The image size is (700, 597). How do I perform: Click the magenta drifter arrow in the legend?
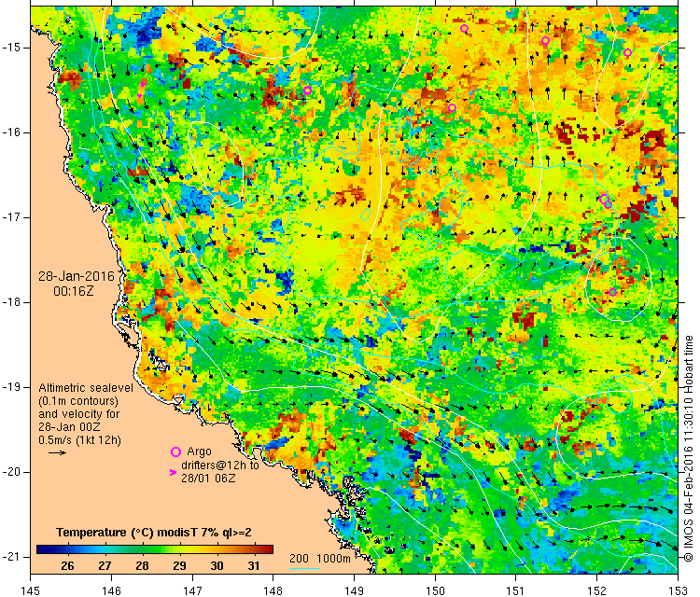coord(174,472)
